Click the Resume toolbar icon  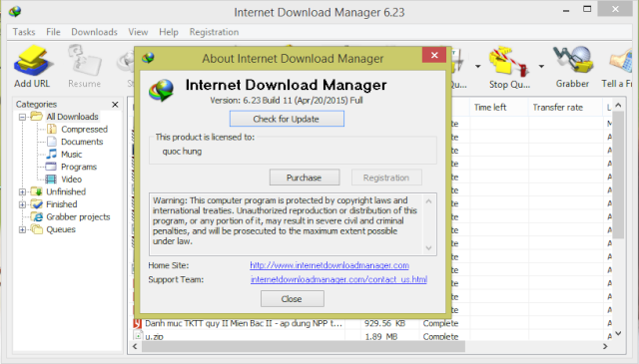pos(84,67)
